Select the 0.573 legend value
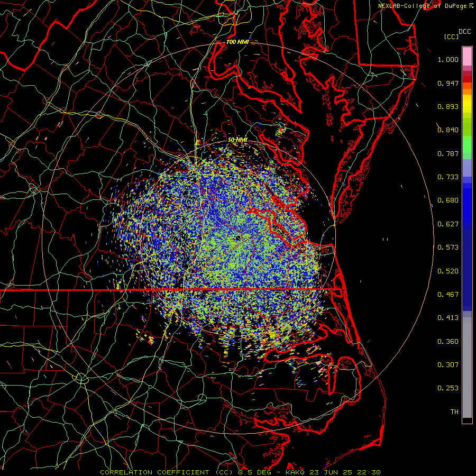476x476 pixels. 448,248
